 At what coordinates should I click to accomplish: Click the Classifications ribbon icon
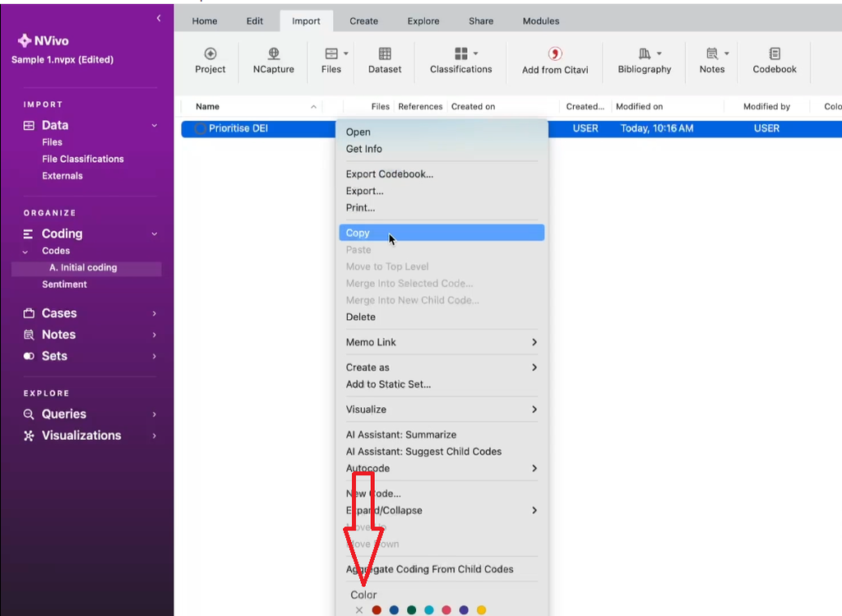point(460,53)
